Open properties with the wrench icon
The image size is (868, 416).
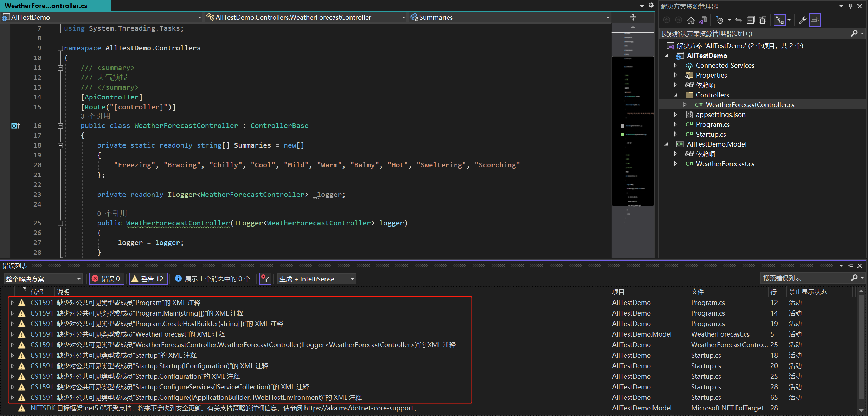[803, 20]
